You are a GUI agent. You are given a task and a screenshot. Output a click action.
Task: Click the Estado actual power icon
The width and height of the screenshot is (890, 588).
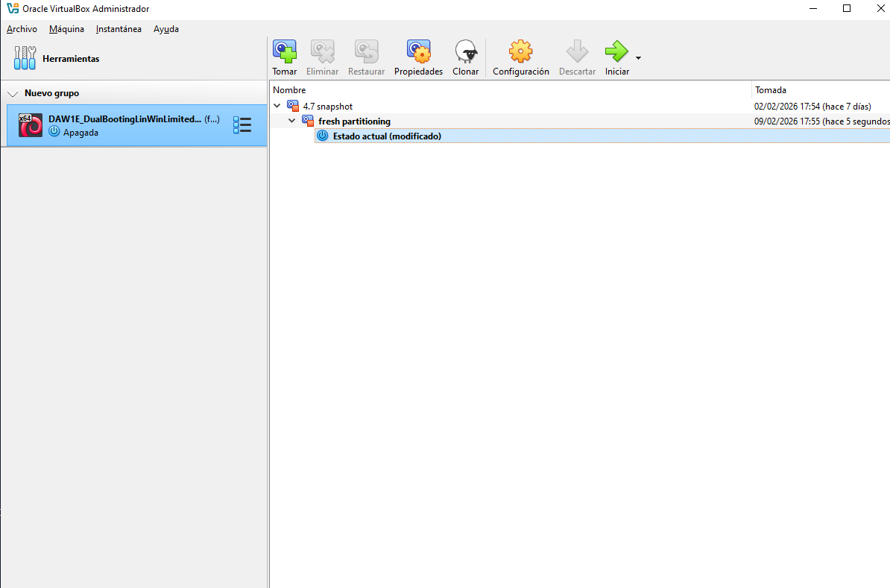coord(323,136)
